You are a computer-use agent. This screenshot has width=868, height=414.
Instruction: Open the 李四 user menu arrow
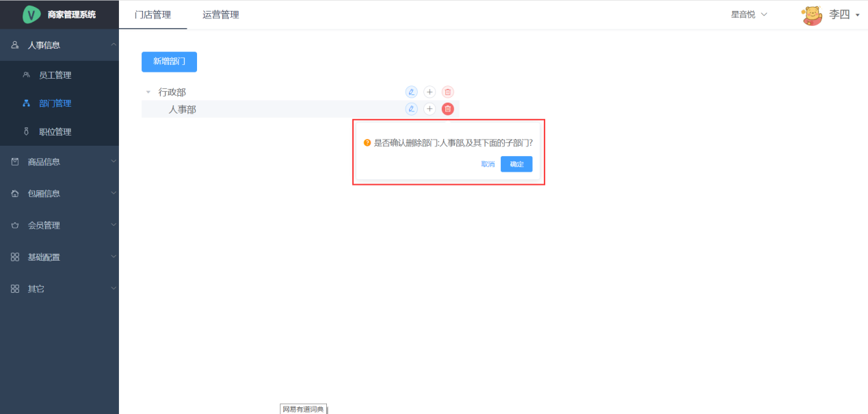[857, 14]
